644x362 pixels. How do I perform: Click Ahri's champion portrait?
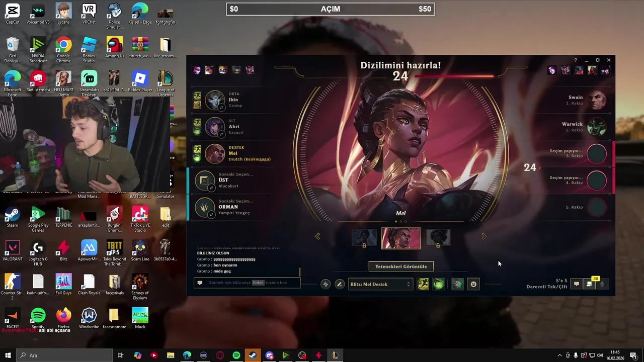tap(215, 127)
